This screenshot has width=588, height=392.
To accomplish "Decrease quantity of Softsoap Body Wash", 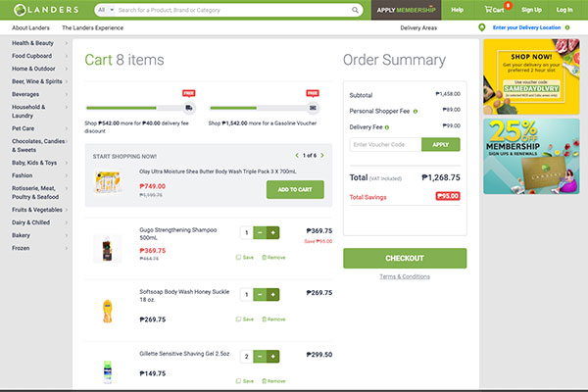I will (260, 294).
